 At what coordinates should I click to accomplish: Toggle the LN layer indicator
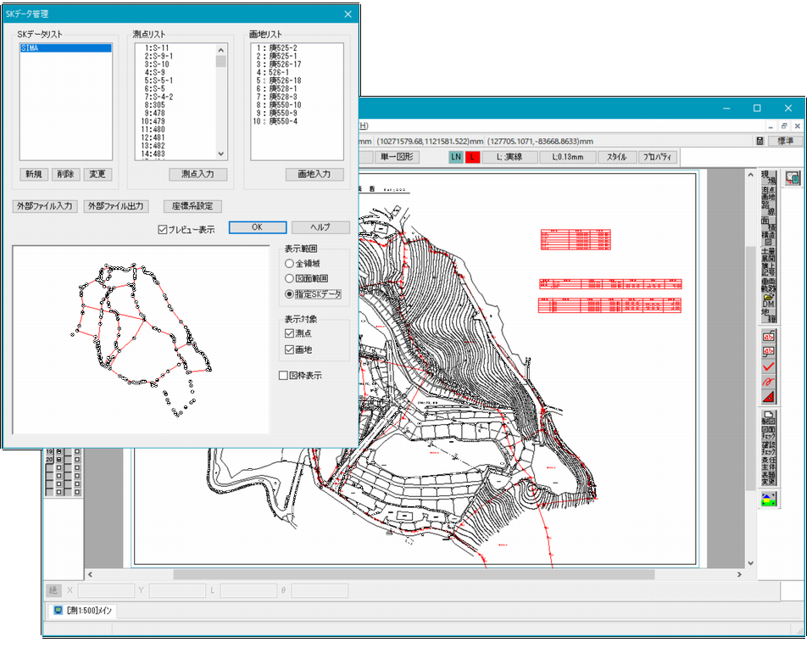coord(456,157)
